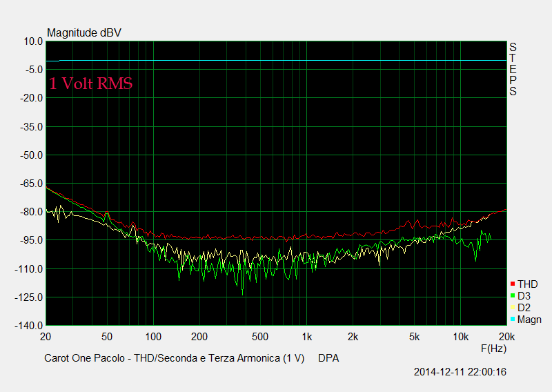Screen dimensions: 552x392
Task: Click the red 1 Volt RMS annotation
Action: point(90,84)
